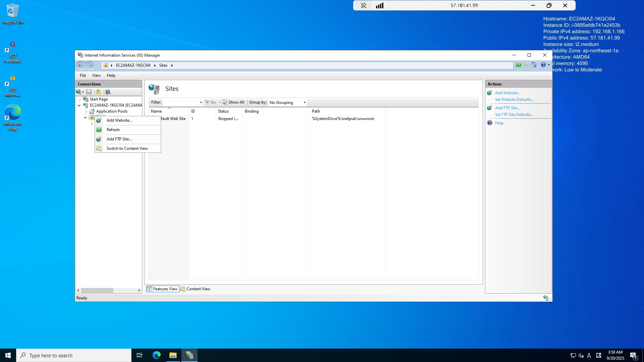
Task: Click the green Refresh Page icon in address bar
Action: (x=519, y=65)
